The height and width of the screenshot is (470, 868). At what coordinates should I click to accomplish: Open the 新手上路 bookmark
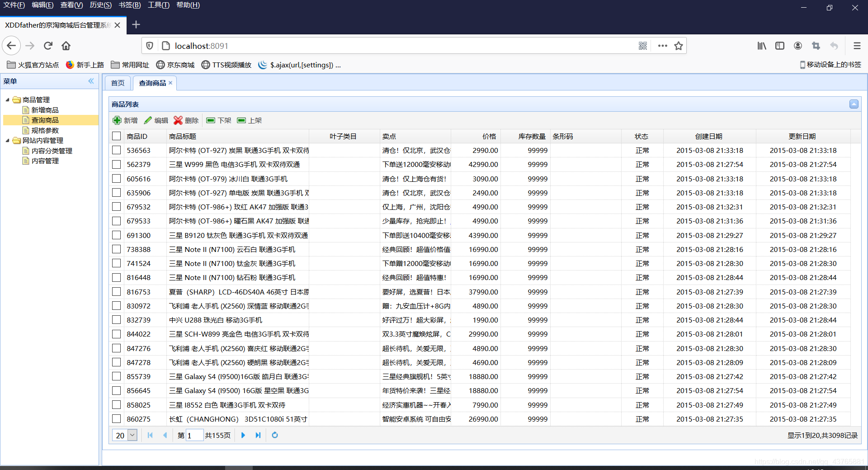85,65
